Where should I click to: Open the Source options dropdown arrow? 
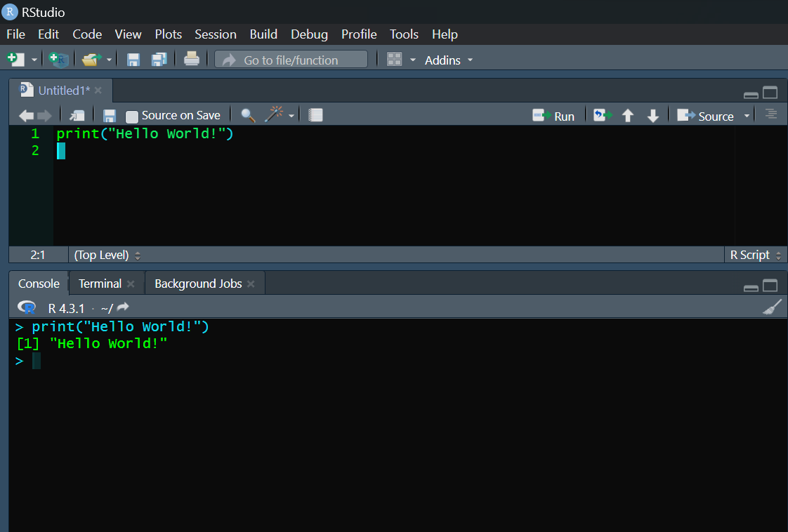pyautogui.click(x=747, y=116)
